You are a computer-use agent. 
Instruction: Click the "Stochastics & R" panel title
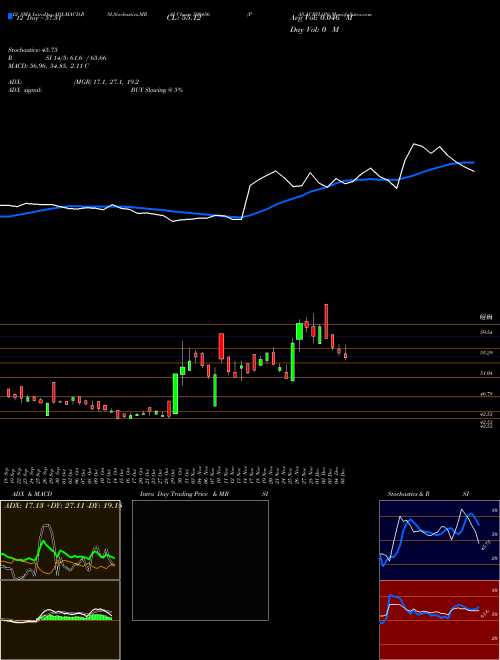[408, 494]
